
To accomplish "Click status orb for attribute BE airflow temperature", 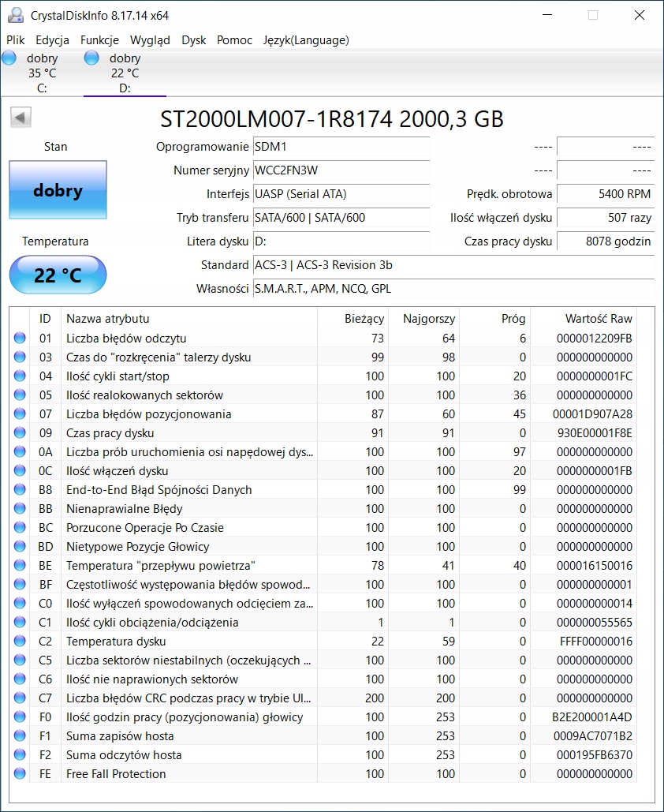I will [x=20, y=566].
